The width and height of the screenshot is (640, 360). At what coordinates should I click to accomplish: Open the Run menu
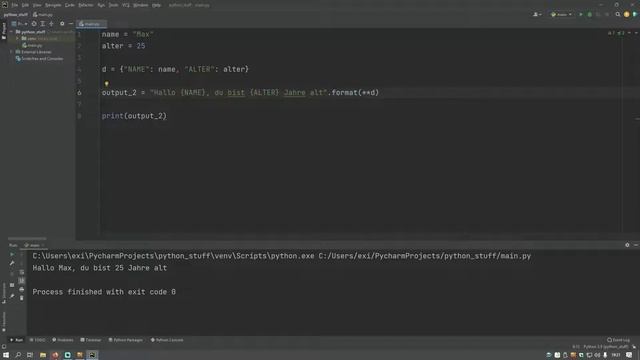[x=101, y=5]
